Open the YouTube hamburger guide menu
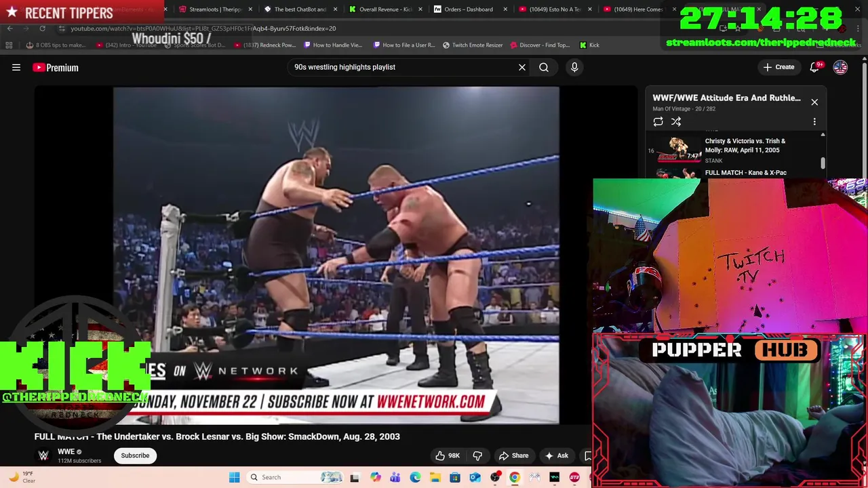Image resolution: width=868 pixels, height=488 pixels. click(16, 67)
